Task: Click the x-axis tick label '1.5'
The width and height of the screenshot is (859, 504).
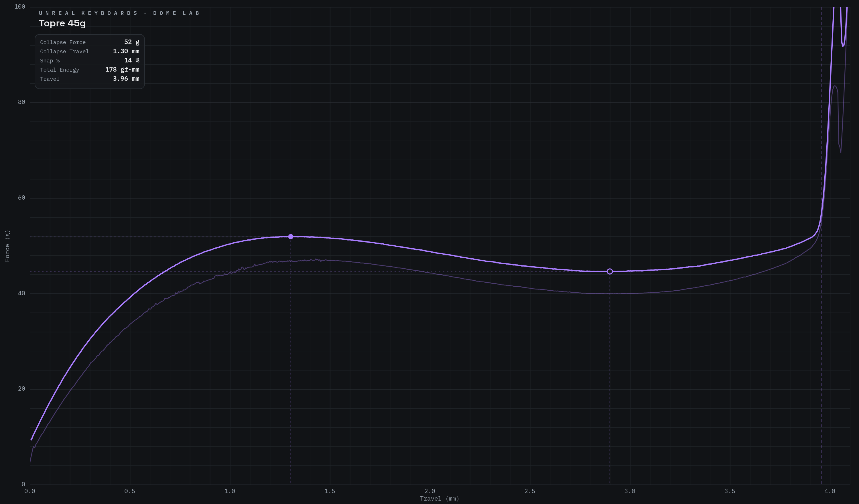Action: point(330,491)
